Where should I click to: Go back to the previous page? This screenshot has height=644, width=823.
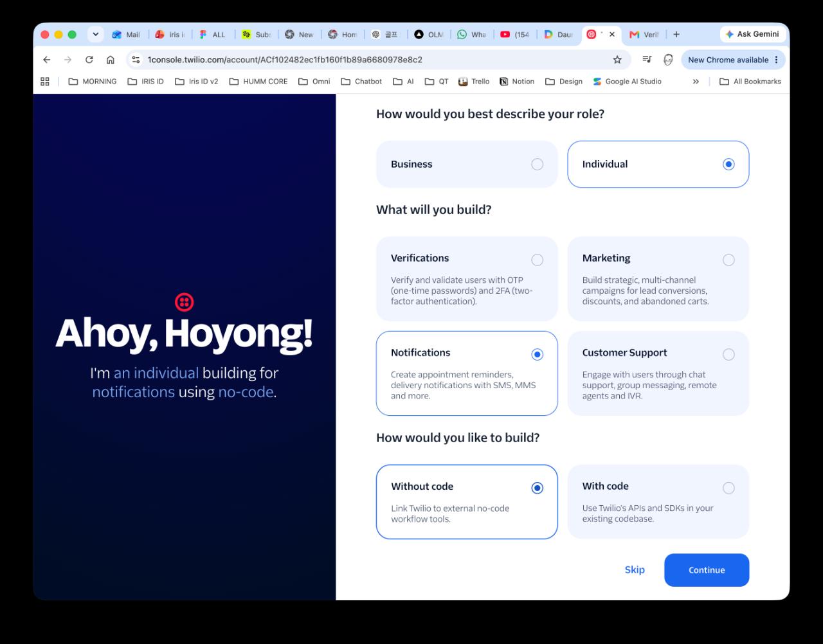click(x=46, y=60)
